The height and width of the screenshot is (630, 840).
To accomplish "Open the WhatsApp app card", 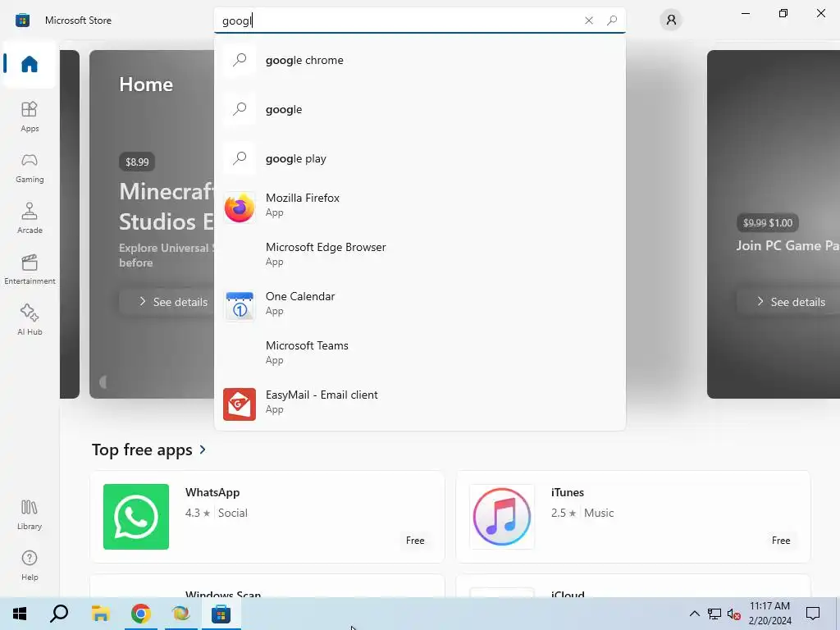I will click(x=267, y=517).
